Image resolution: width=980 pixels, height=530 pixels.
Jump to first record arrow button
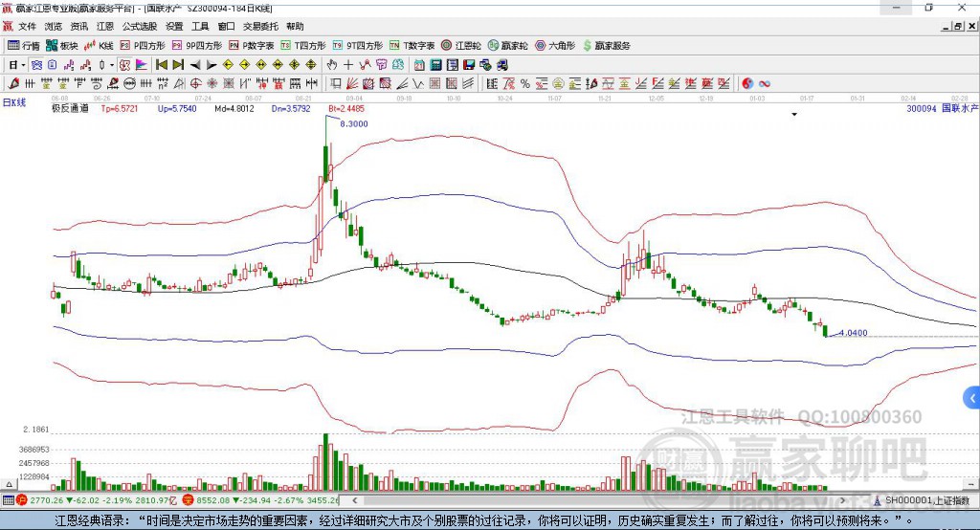pyautogui.click(x=161, y=65)
